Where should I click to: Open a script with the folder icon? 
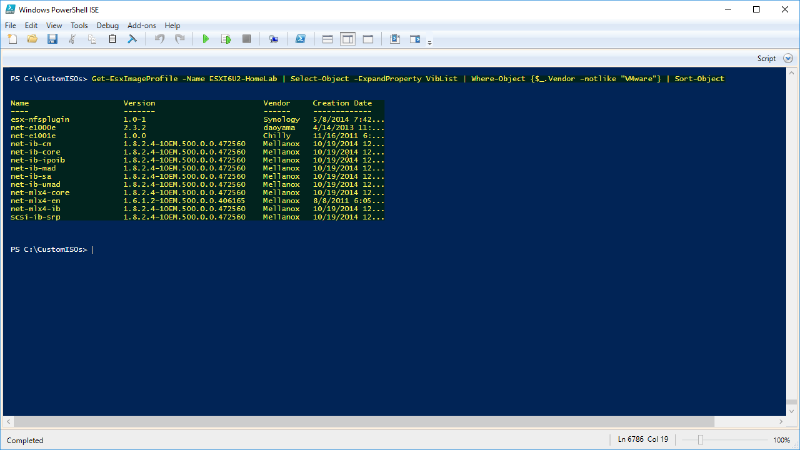(x=32, y=39)
